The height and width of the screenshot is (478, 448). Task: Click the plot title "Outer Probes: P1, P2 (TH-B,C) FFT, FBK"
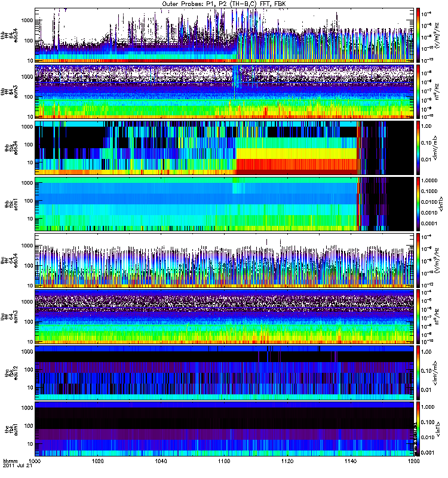pyautogui.click(x=223, y=4)
